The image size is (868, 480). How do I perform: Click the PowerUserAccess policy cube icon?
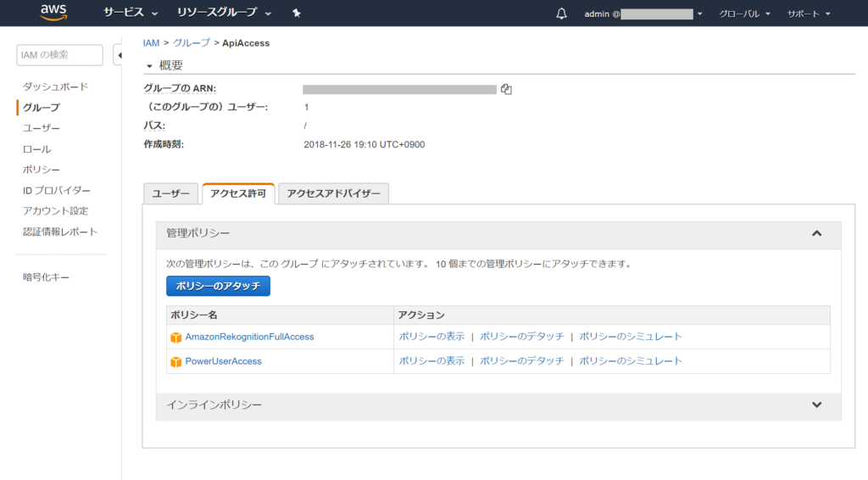pos(176,361)
